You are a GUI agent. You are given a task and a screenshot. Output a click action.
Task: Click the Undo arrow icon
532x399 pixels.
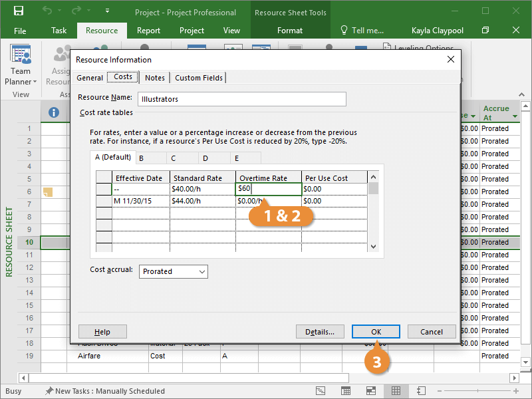tap(47, 11)
